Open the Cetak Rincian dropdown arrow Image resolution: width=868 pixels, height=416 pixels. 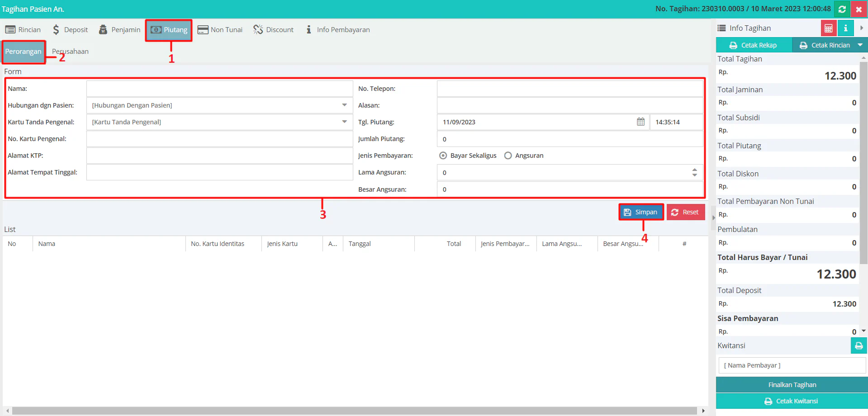click(860, 45)
